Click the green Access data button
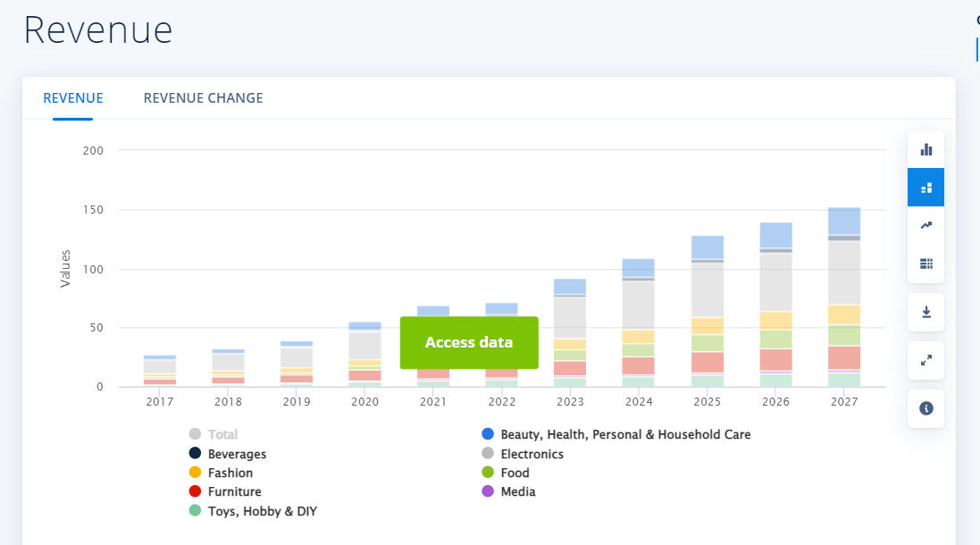 (469, 342)
